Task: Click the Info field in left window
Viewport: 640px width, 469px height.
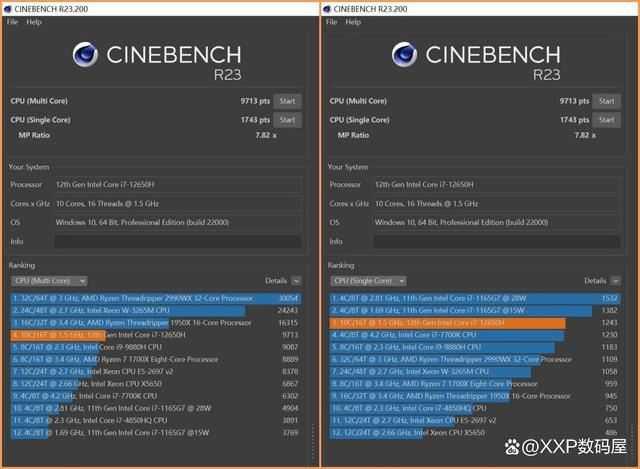Action: 176,241
